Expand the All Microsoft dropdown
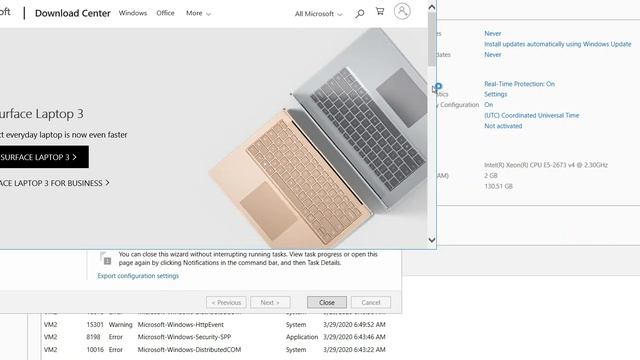Viewport: 640px width, 360px height. (318, 14)
